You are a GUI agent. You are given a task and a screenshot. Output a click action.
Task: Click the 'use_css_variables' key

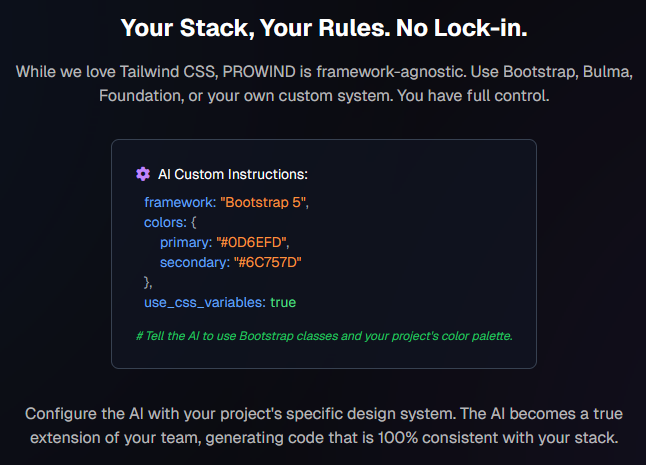[205, 302]
